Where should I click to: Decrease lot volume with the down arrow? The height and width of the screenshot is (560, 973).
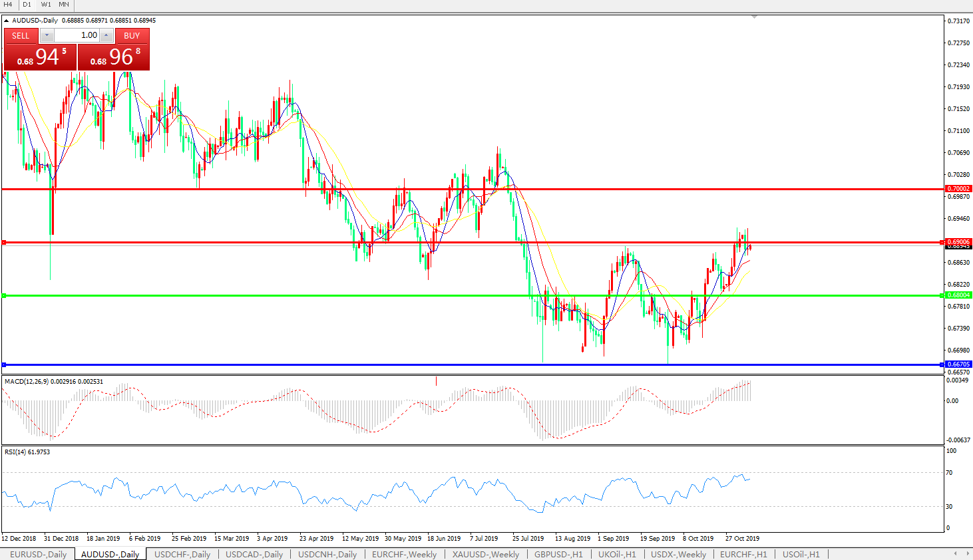tap(47, 35)
